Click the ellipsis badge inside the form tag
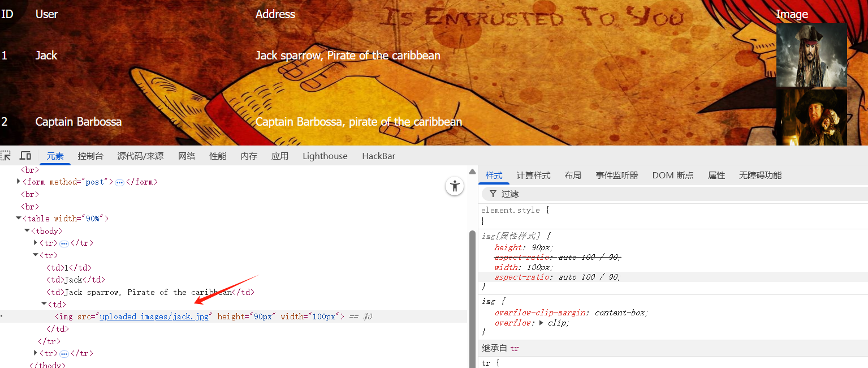868x368 pixels. 119,182
